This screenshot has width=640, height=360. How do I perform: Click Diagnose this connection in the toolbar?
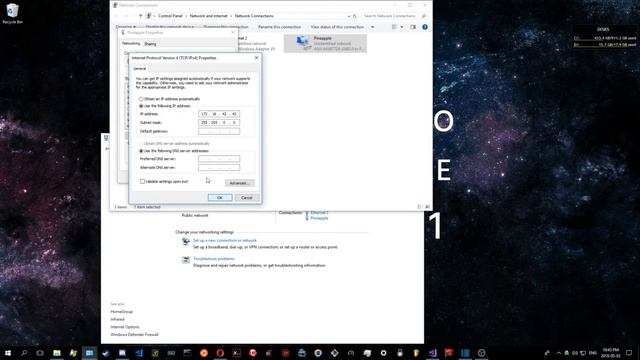pos(226,27)
